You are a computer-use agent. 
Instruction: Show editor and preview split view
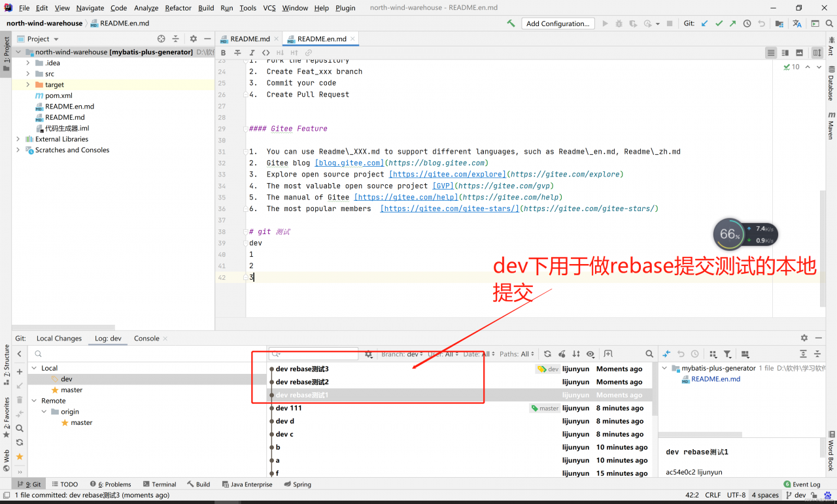[785, 52]
